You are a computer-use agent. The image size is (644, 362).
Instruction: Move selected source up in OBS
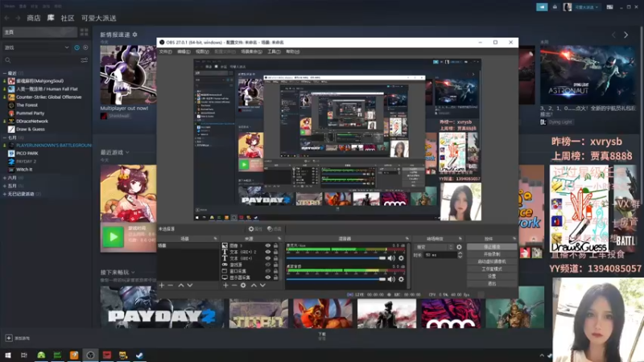[x=254, y=286]
